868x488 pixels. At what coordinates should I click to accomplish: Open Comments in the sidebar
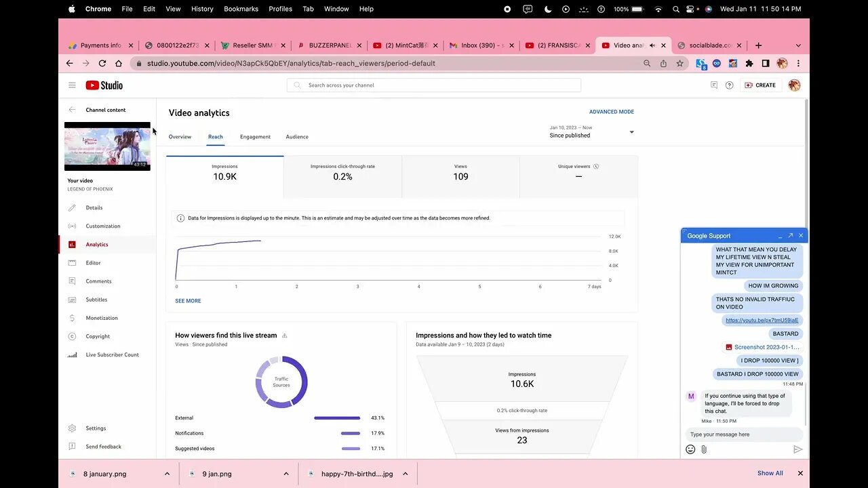98,281
